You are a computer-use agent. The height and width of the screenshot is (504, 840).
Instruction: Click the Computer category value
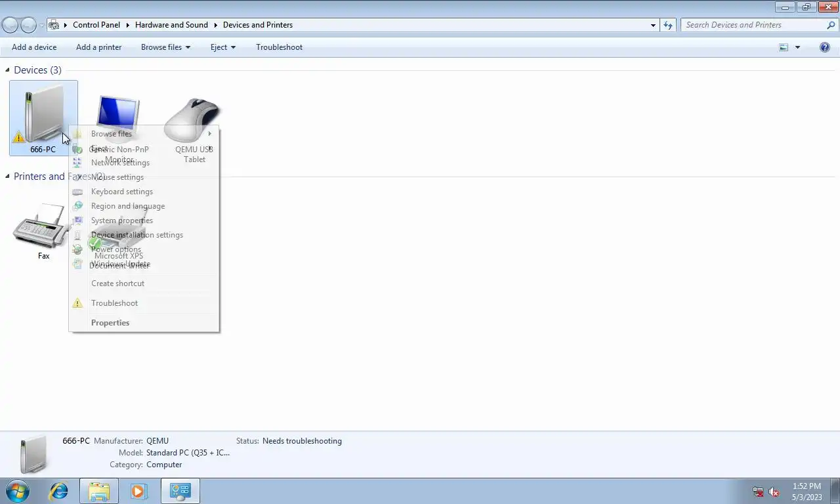tap(164, 465)
